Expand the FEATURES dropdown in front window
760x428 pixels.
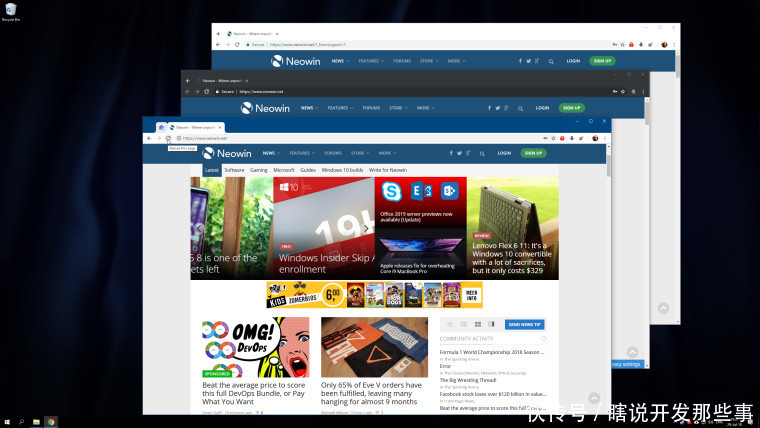point(300,154)
